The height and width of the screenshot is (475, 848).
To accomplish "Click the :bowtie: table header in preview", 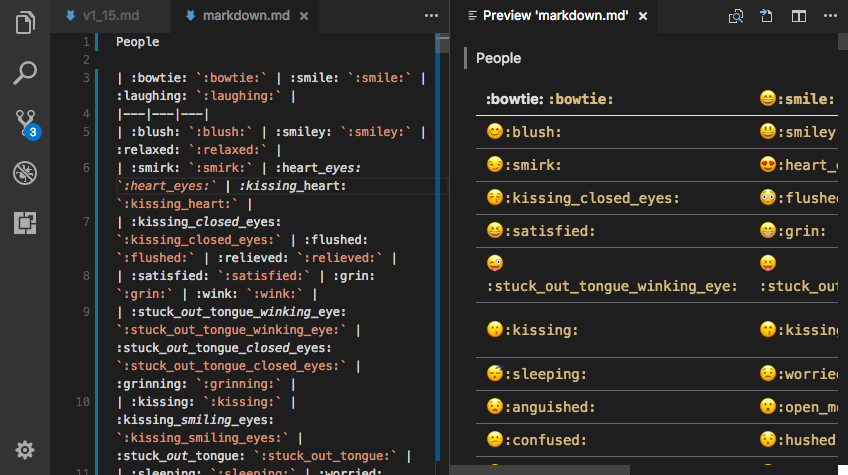I will coord(549,98).
